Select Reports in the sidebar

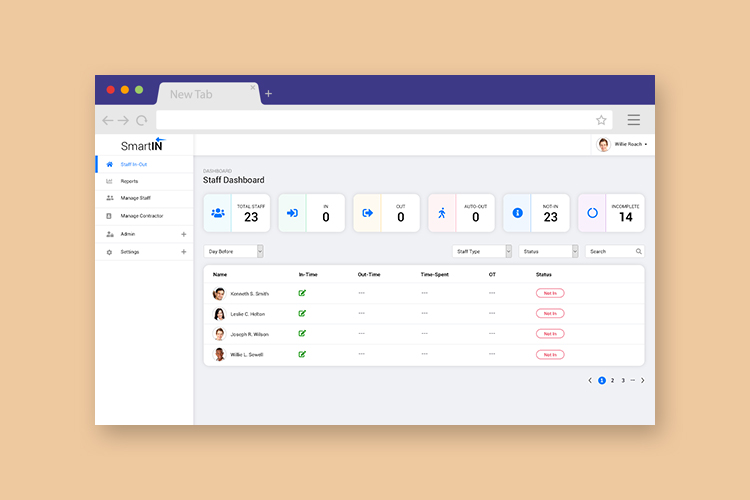[130, 181]
